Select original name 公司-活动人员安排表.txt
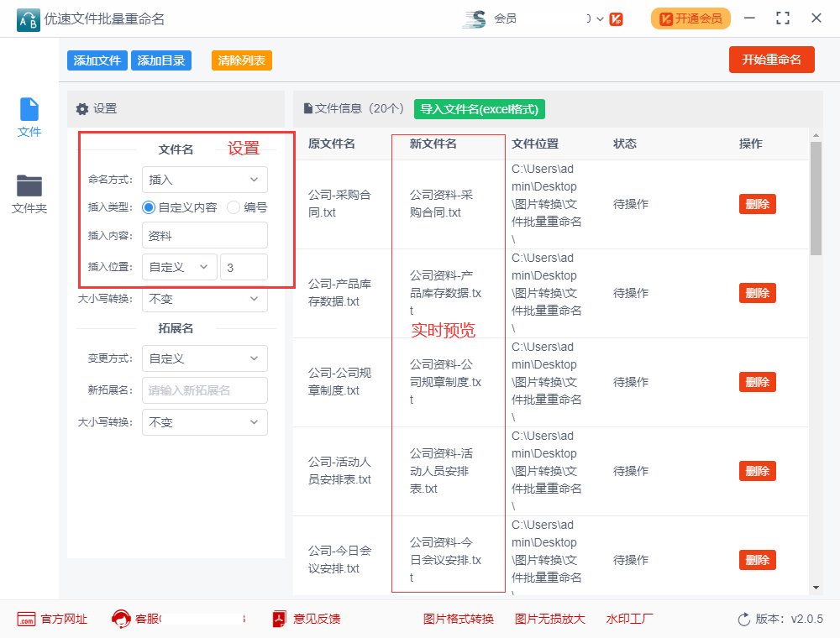840x638 pixels. tap(339, 470)
